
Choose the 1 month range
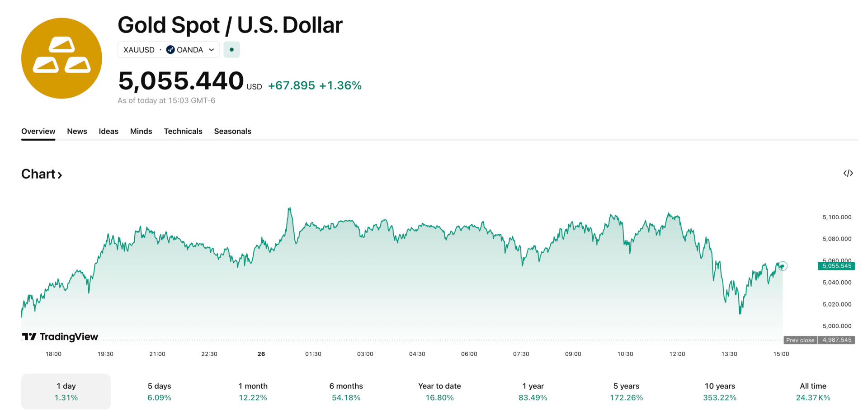(x=253, y=392)
